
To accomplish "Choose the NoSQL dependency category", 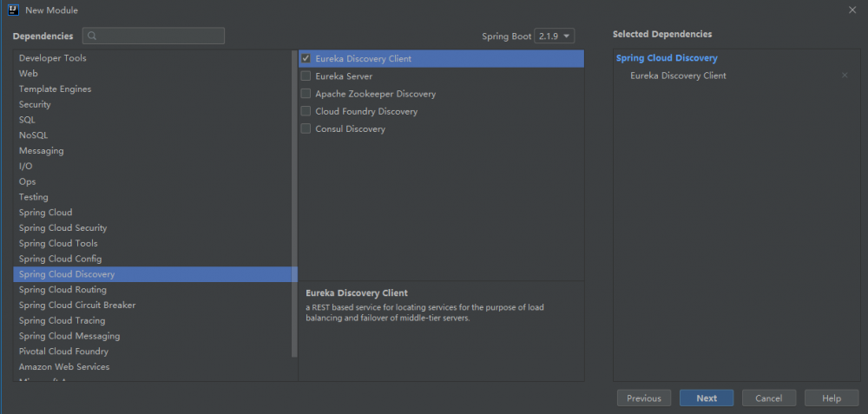I will (x=34, y=135).
